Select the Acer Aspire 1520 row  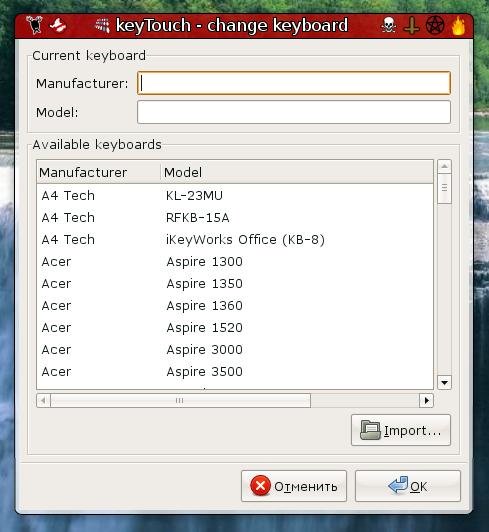(235, 328)
